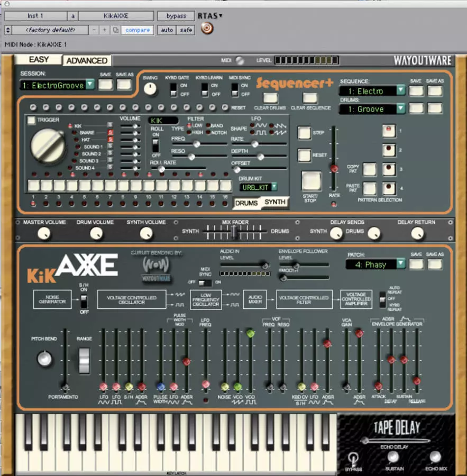The height and width of the screenshot is (476, 467).
Task: Click the Patch Save button
Action: point(416,264)
